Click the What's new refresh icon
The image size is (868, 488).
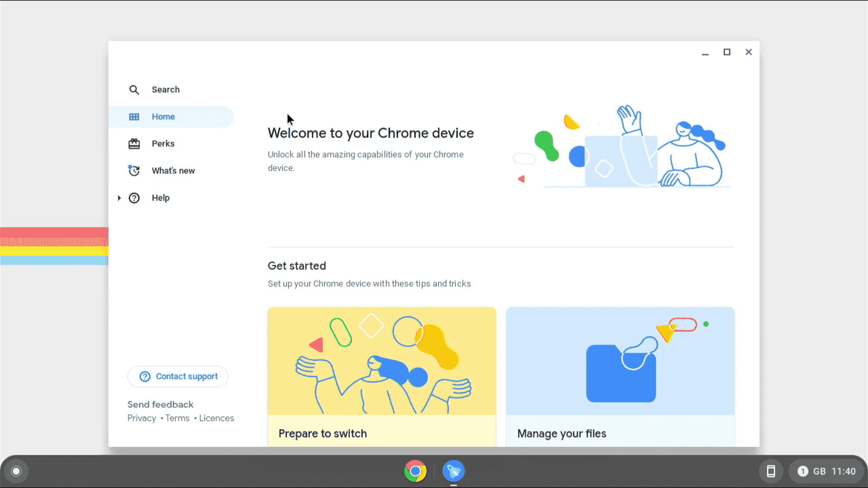pyautogui.click(x=134, y=170)
